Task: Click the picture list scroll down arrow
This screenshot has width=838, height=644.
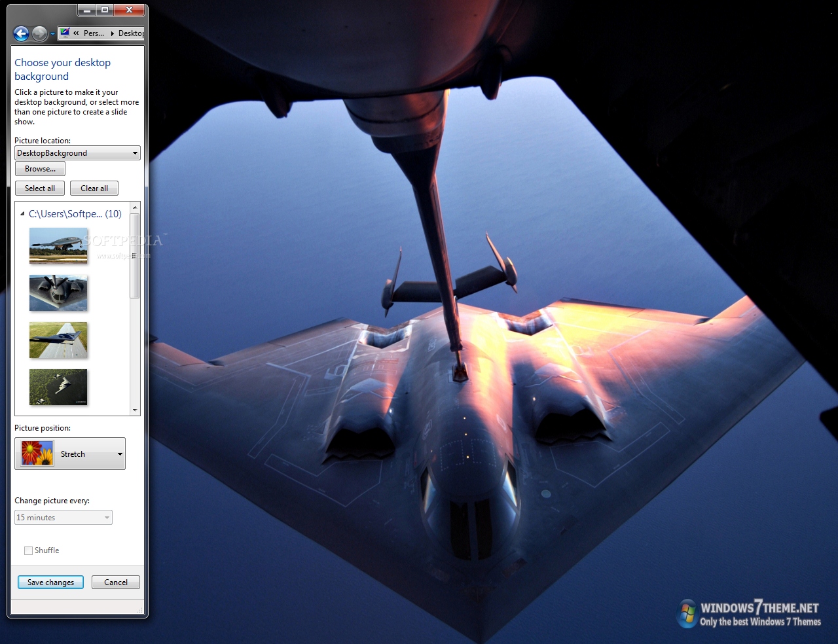Action: [x=135, y=410]
